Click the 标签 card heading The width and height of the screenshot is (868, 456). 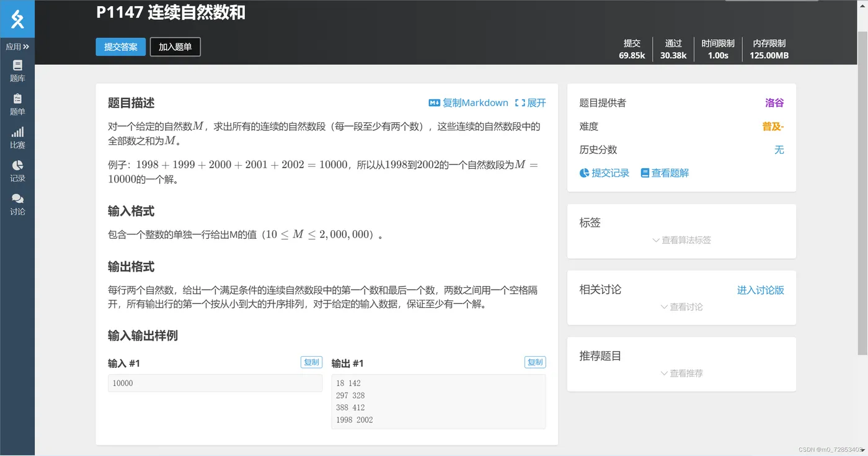(x=590, y=223)
